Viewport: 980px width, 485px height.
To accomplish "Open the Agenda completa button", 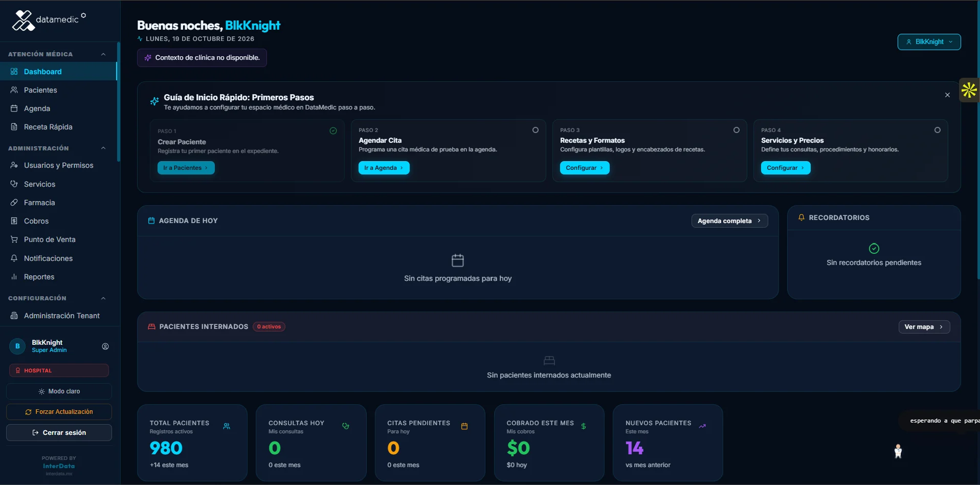I will pyautogui.click(x=729, y=221).
